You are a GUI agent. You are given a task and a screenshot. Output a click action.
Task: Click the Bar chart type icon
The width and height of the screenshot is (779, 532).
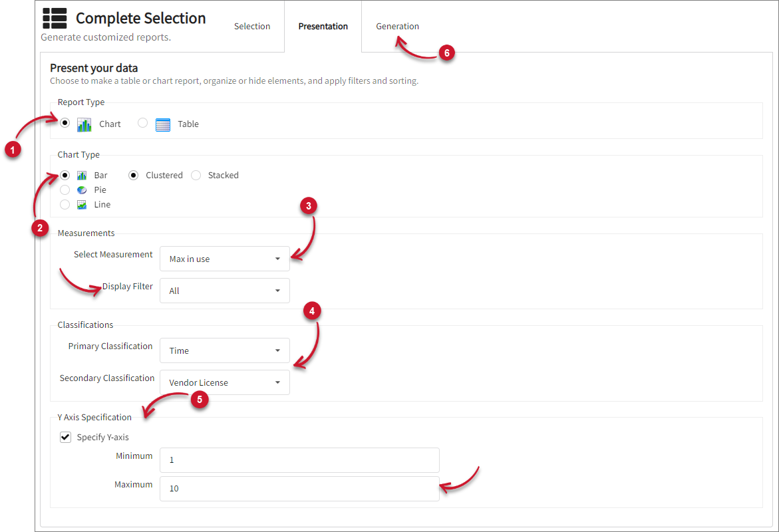(x=82, y=176)
